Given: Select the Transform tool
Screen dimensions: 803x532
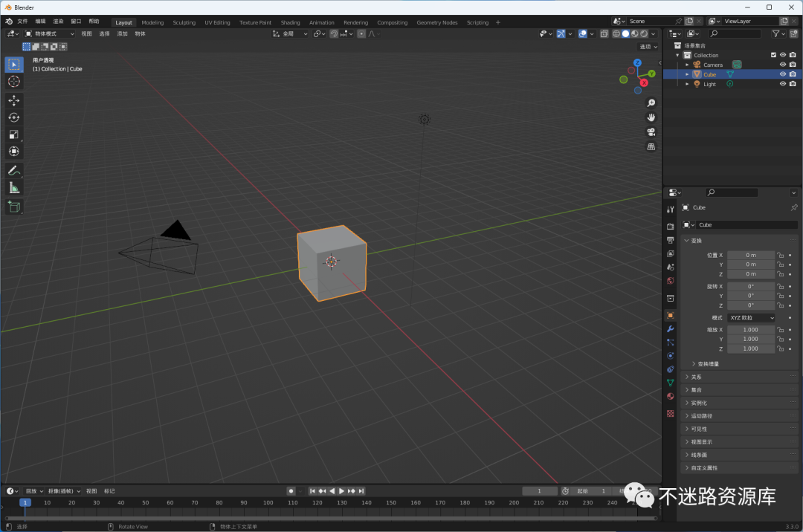Looking at the screenshot, I should (14, 152).
